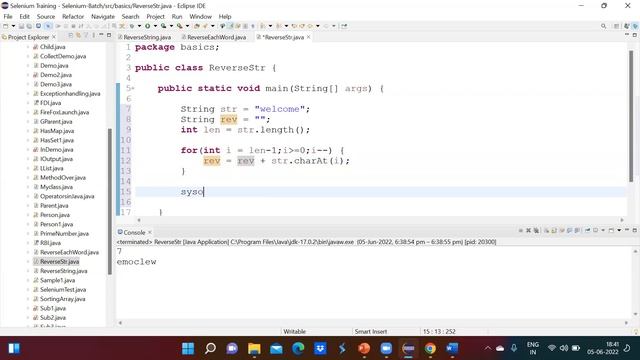The width and height of the screenshot is (640, 360).
Task: Close the ReverseStr.java editor tab
Action: (x=309, y=37)
